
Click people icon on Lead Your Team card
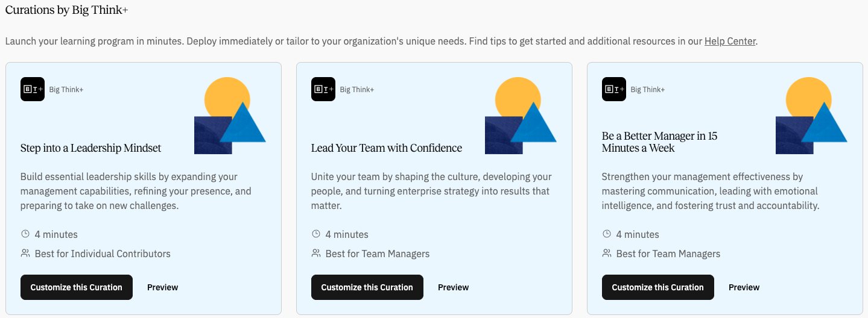[x=316, y=254]
